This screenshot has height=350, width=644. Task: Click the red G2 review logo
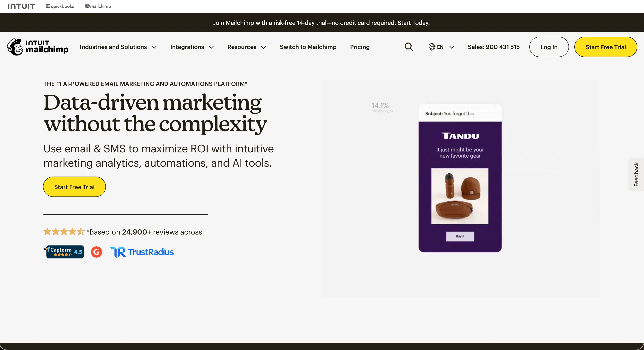97,252
